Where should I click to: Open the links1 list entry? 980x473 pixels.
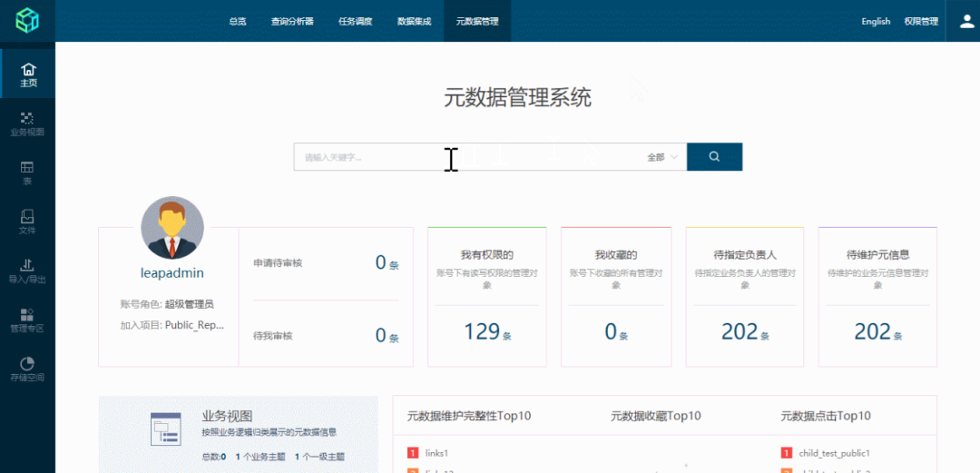point(436,452)
